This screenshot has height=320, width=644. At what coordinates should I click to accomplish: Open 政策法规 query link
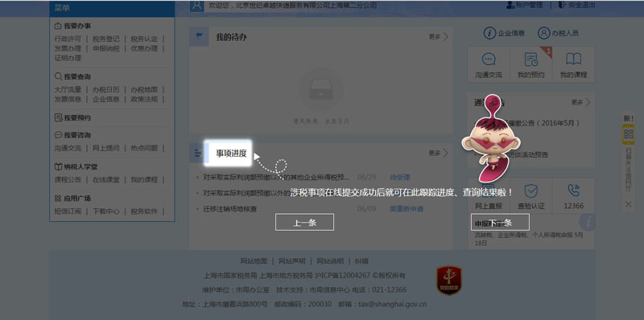click(144, 99)
